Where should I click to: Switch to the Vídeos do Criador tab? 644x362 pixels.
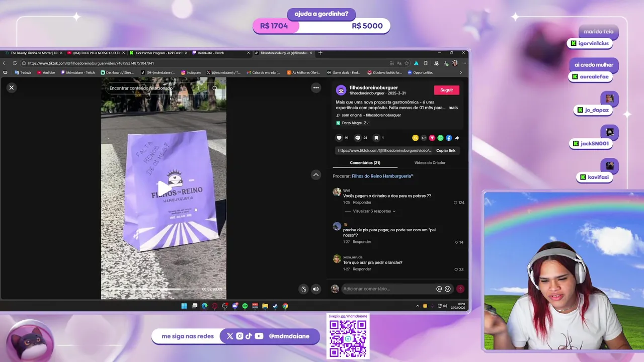pyautogui.click(x=430, y=163)
